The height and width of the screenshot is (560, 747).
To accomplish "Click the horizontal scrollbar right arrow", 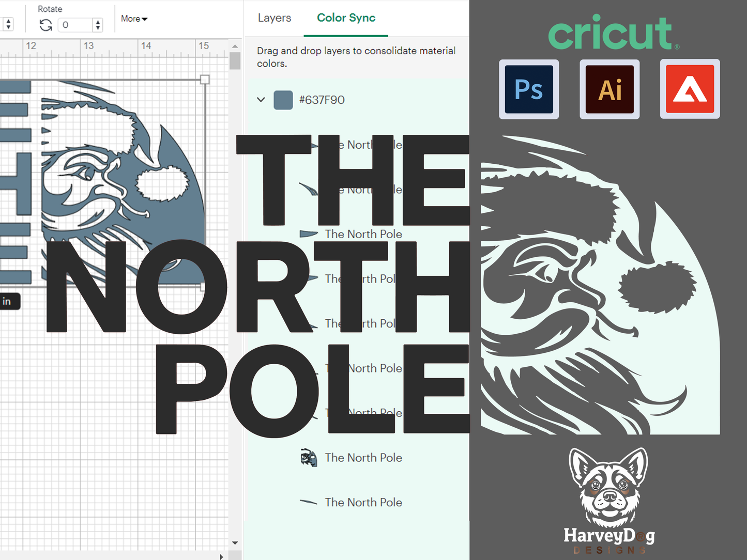I will pyautogui.click(x=221, y=556).
